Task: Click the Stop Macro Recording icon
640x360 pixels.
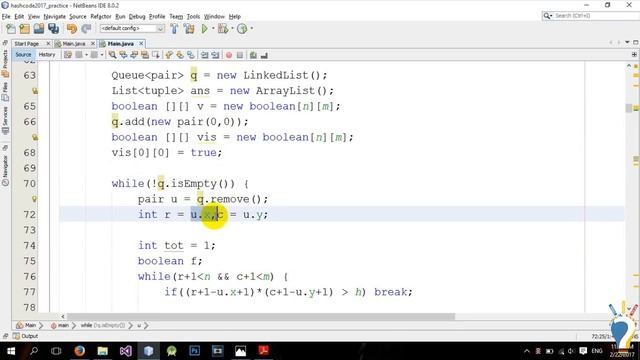Action: pos(240,55)
